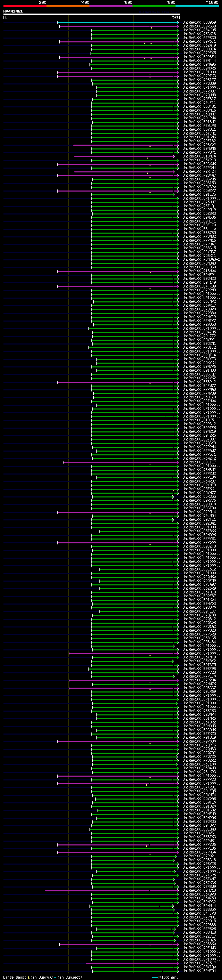Viewport: 222px width, 980px height.
Task: Open hit UniRef100_Q84KA5
Action: pos(199,30)
